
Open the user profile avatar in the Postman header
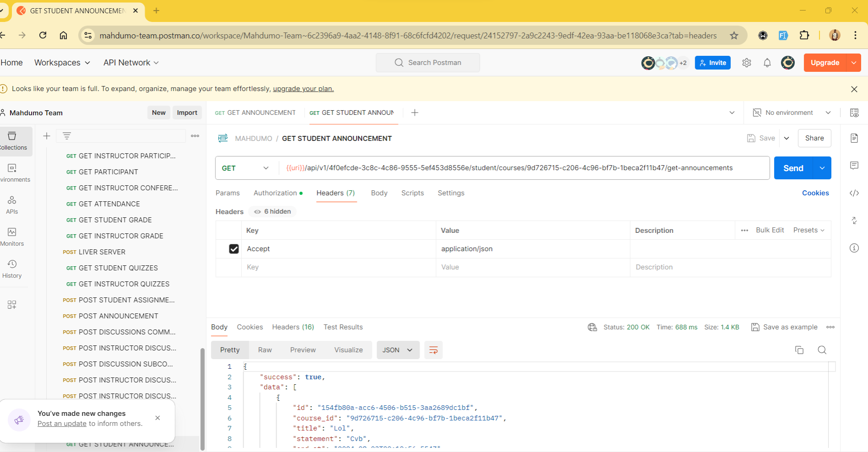[788, 63]
